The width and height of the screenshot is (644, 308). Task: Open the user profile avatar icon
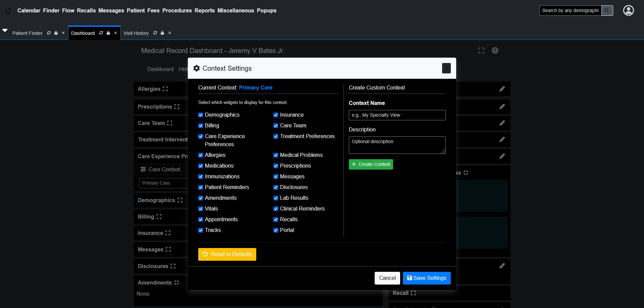628,10
